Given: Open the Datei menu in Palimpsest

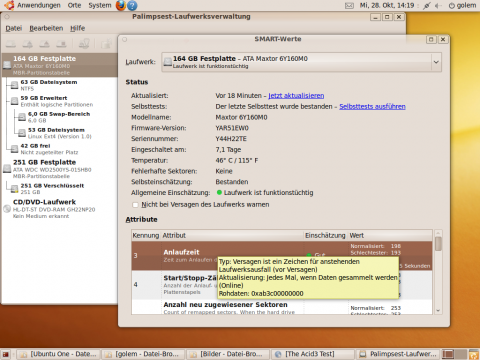Looking at the screenshot, I should 14,28.
